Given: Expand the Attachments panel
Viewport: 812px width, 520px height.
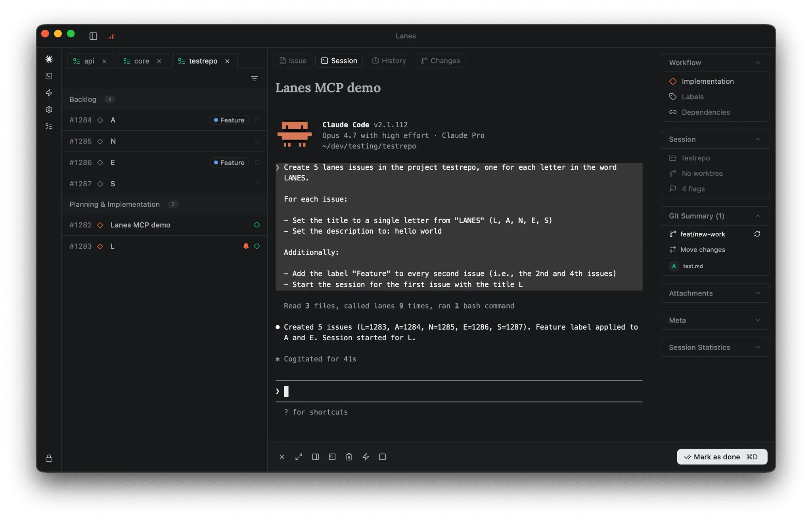Looking at the screenshot, I should tap(715, 293).
